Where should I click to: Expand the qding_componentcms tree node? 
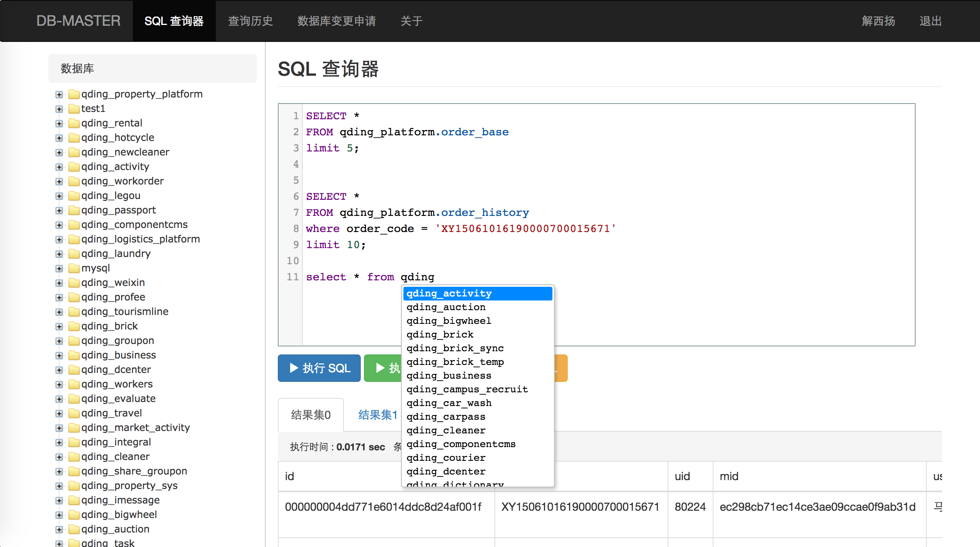click(59, 225)
